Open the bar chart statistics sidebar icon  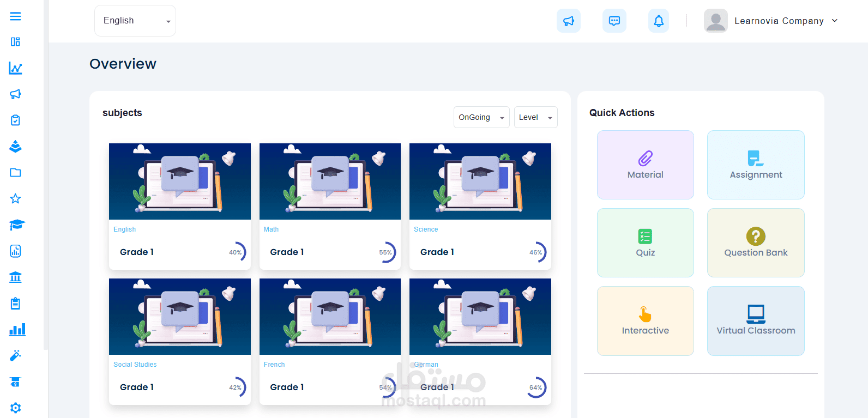coord(17,330)
